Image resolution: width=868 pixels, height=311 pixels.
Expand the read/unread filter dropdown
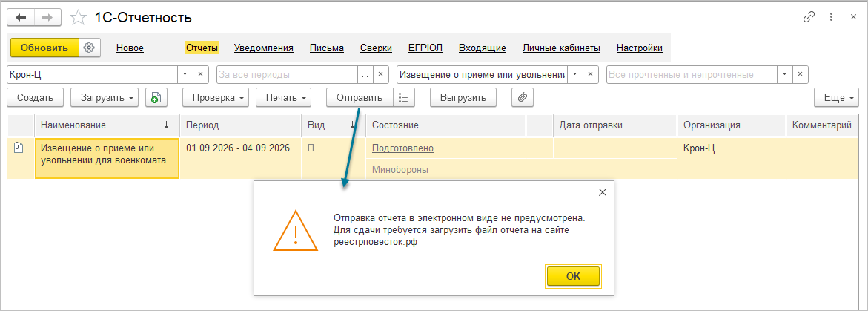(785, 74)
